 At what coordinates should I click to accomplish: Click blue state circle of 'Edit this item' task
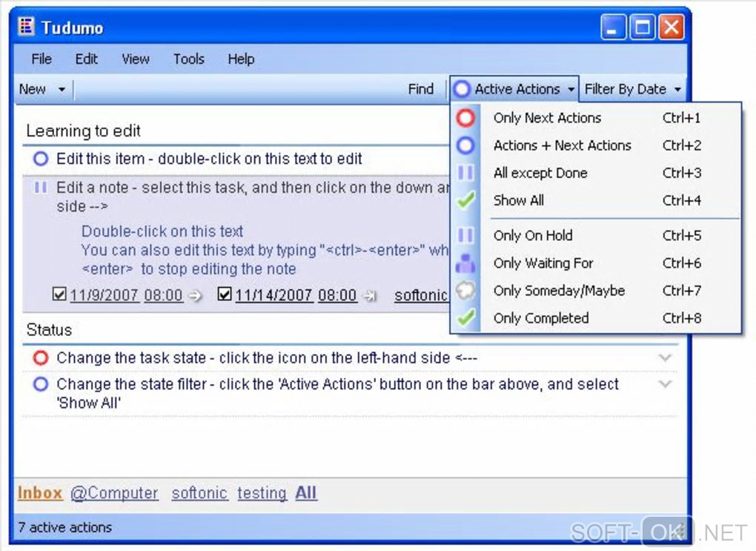click(41, 159)
